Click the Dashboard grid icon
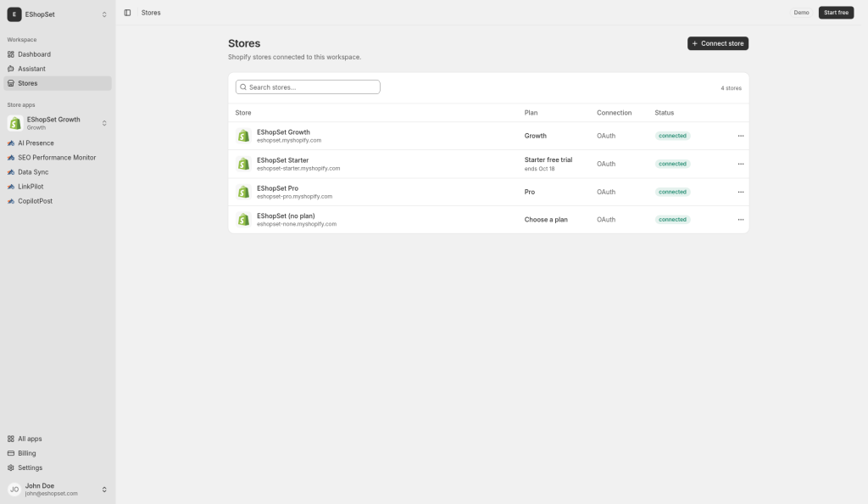The height and width of the screenshot is (504, 868). point(10,54)
